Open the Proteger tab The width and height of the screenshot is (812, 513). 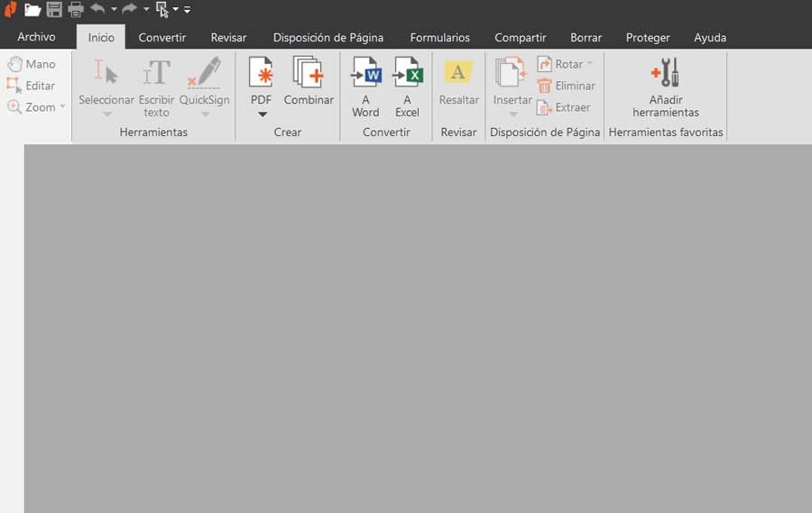coord(647,37)
